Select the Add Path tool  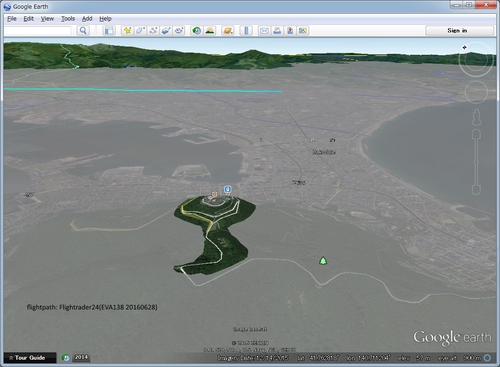[153, 31]
